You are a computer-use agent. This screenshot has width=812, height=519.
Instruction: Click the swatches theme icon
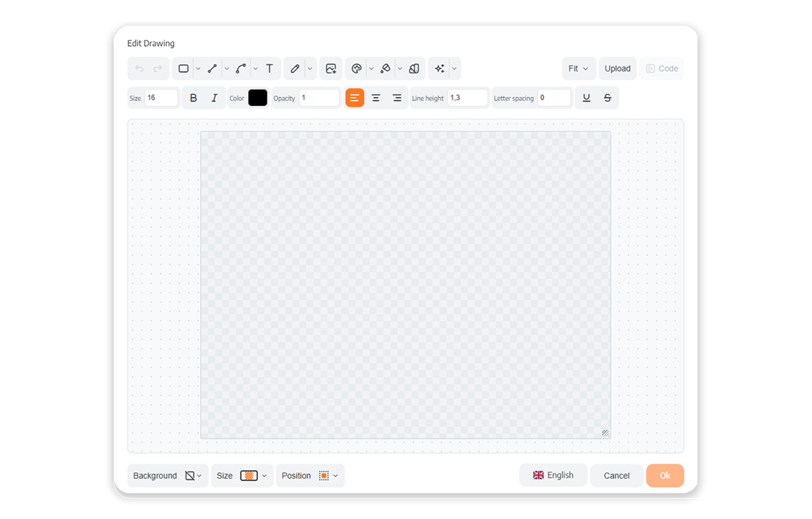click(413, 69)
